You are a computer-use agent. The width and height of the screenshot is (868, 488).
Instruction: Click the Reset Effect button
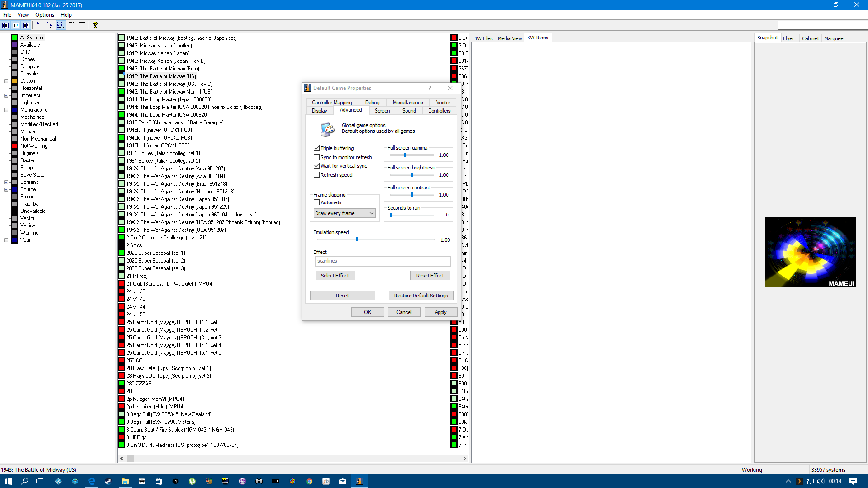click(x=430, y=276)
